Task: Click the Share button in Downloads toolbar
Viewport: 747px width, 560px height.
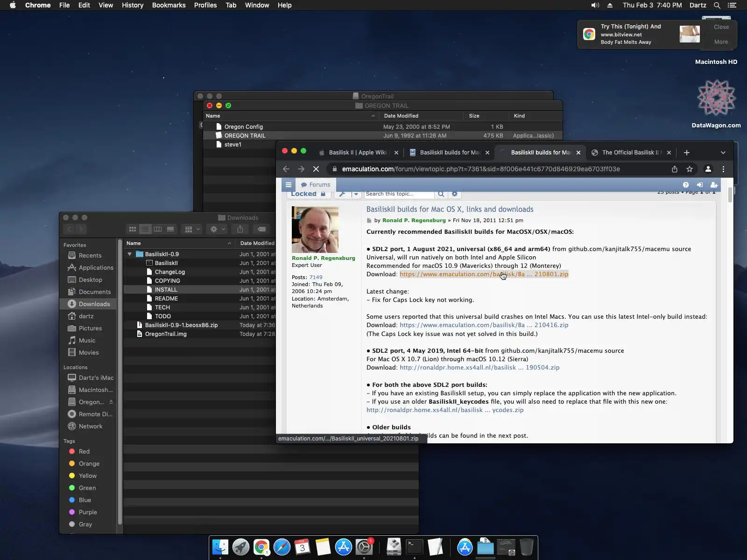Action: tap(240, 229)
